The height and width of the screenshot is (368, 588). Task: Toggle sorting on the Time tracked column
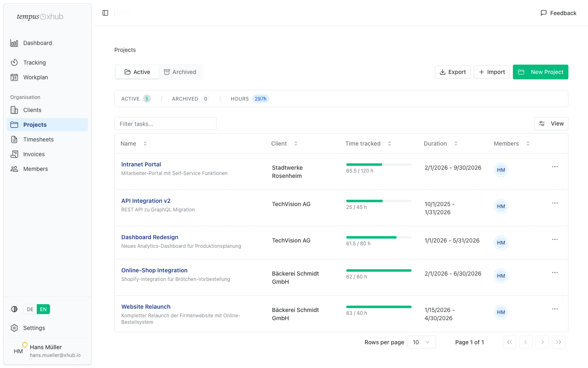click(389, 144)
